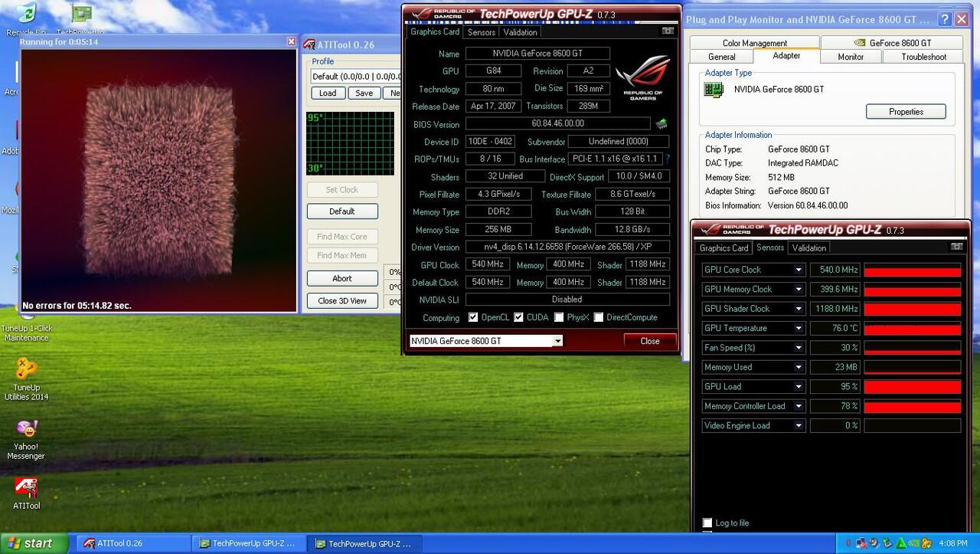Open the ATITool Profile combo box
The width and height of the screenshot is (980, 554).
tap(356, 76)
